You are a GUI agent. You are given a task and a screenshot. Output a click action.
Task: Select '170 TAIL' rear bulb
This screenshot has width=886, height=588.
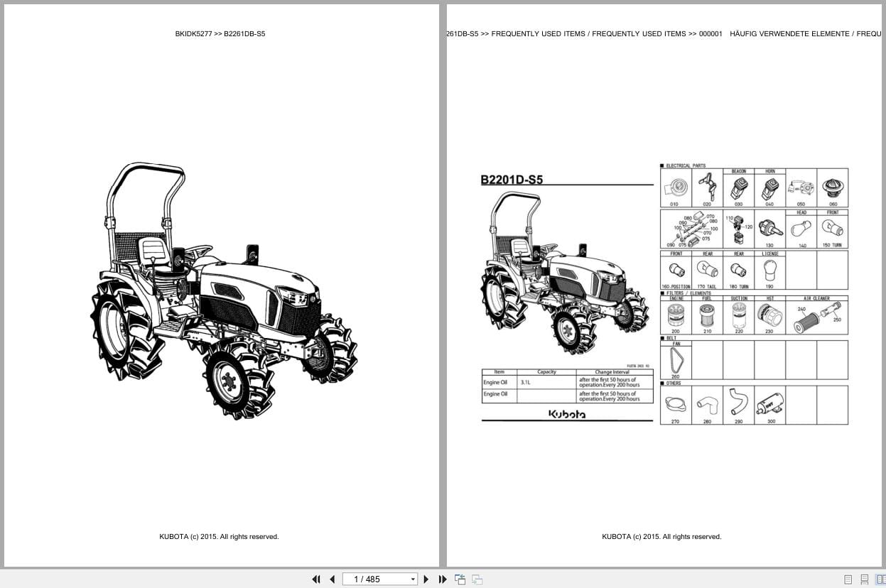707,271
